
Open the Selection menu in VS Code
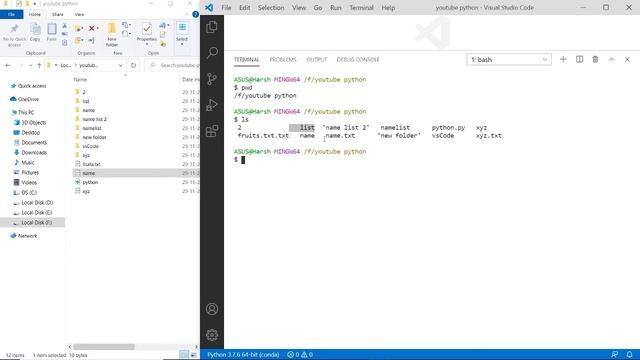(x=271, y=8)
